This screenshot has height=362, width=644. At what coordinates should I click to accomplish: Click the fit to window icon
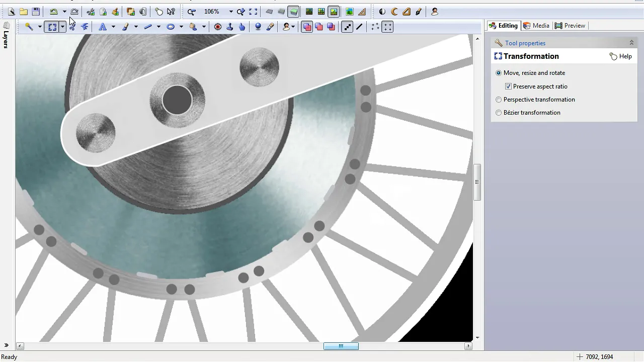tap(253, 12)
